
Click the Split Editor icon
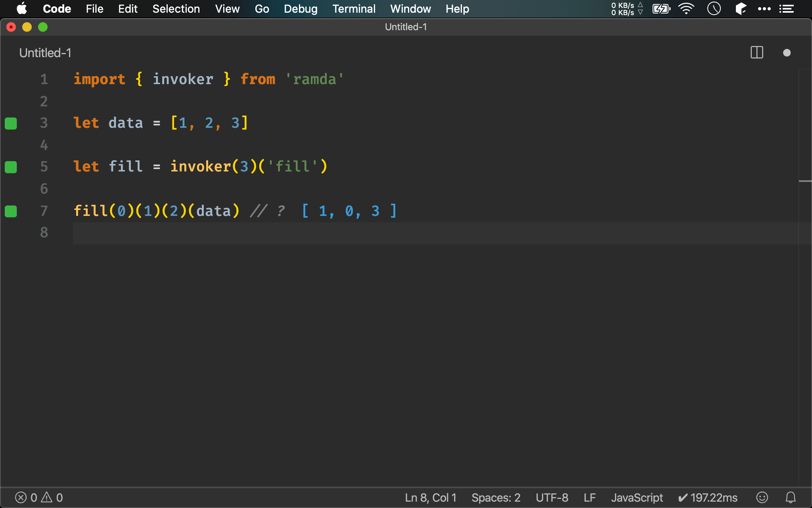[757, 52]
